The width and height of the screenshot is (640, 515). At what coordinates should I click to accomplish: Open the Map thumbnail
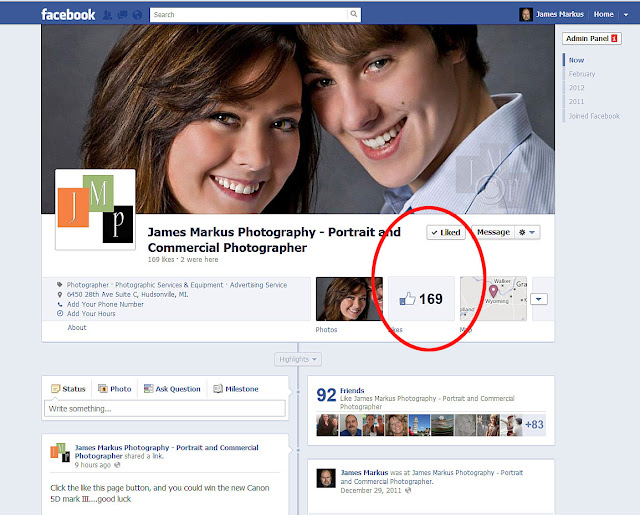pos(493,299)
